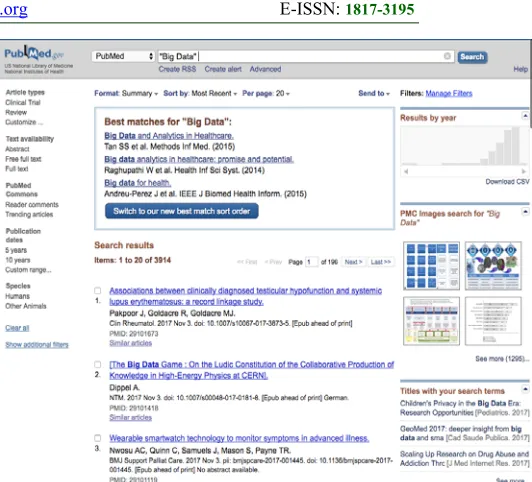Open Big data analytics in healthcare: promise and potential
The width and height of the screenshot is (532, 482).
pyautogui.click(x=199, y=159)
